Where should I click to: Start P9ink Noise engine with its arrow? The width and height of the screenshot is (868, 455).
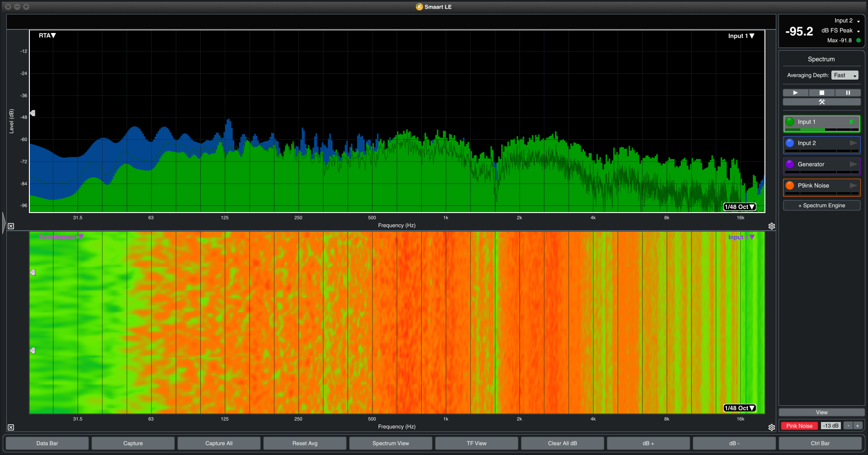(x=853, y=185)
